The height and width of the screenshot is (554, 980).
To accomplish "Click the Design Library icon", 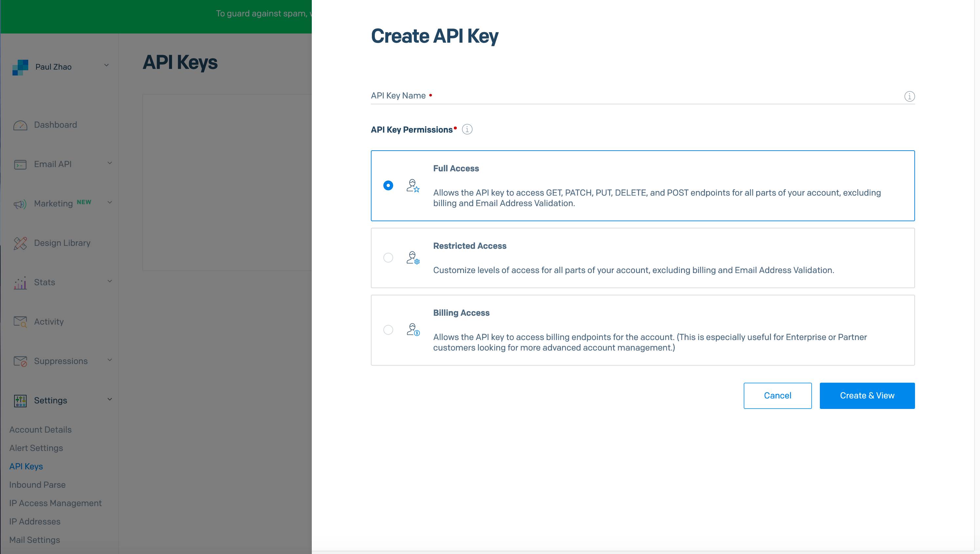I will click(20, 243).
